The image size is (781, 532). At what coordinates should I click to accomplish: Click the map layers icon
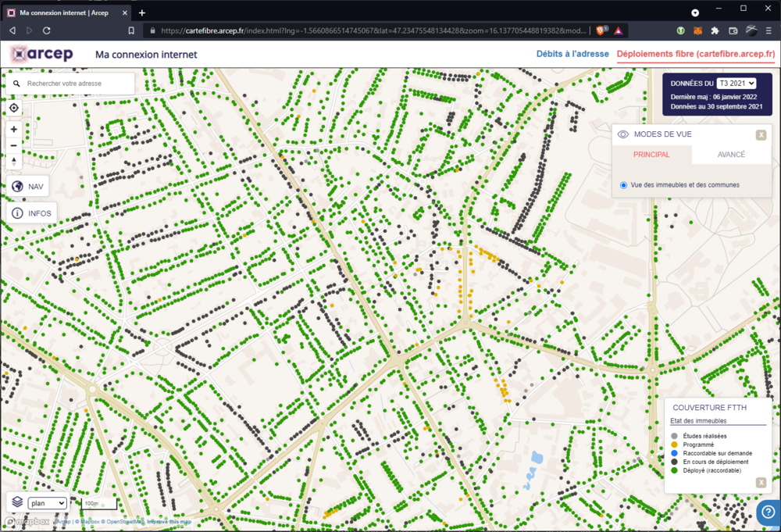[17, 502]
